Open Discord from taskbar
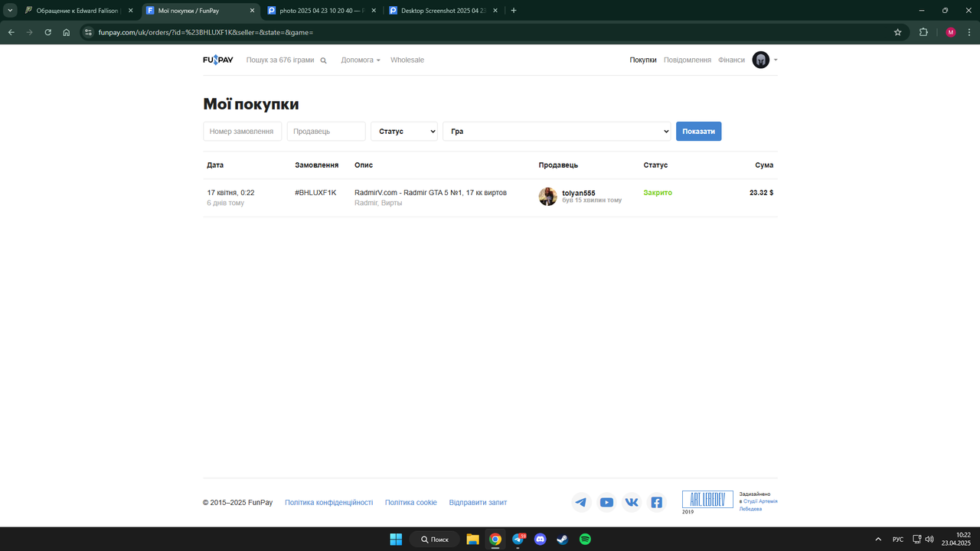Screen dimensions: 980x551 pyautogui.click(x=541, y=540)
